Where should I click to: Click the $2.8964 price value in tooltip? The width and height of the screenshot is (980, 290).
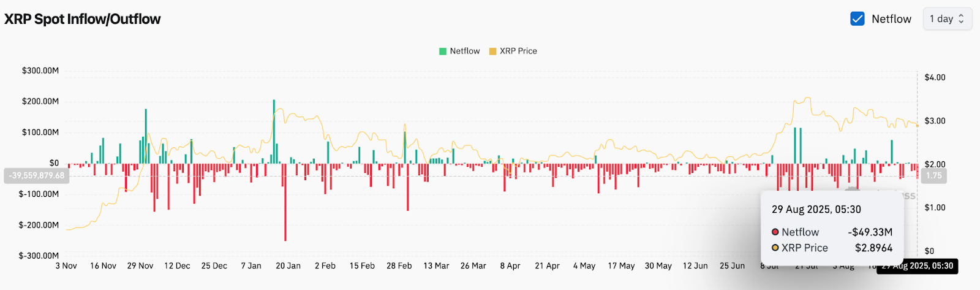[x=873, y=248]
